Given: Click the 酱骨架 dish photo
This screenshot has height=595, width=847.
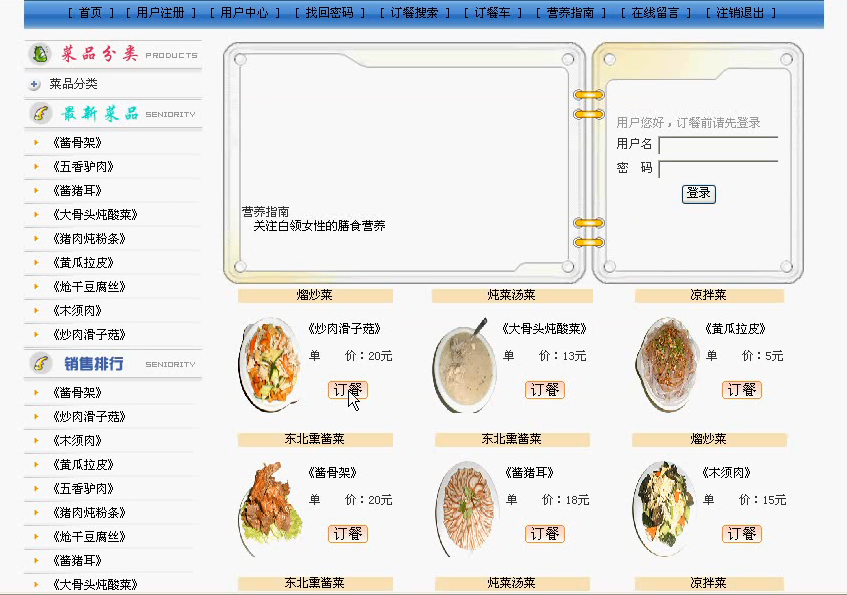Looking at the screenshot, I should 270,508.
